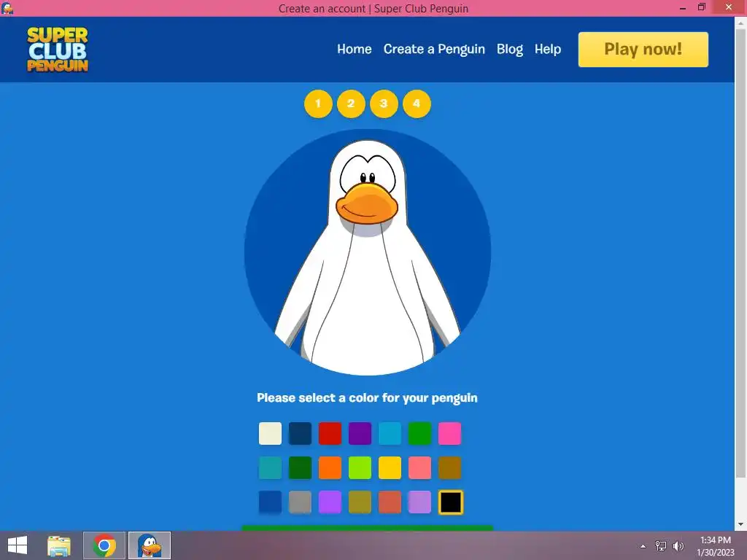Choose the orange penguin color
The width and height of the screenshot is (747, 560).
(x=330, y=467)
